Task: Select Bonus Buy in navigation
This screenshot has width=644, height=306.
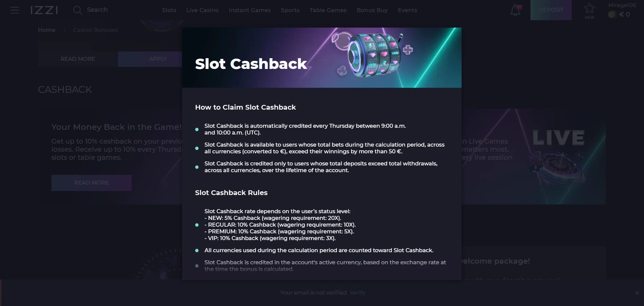Action: 372,10
